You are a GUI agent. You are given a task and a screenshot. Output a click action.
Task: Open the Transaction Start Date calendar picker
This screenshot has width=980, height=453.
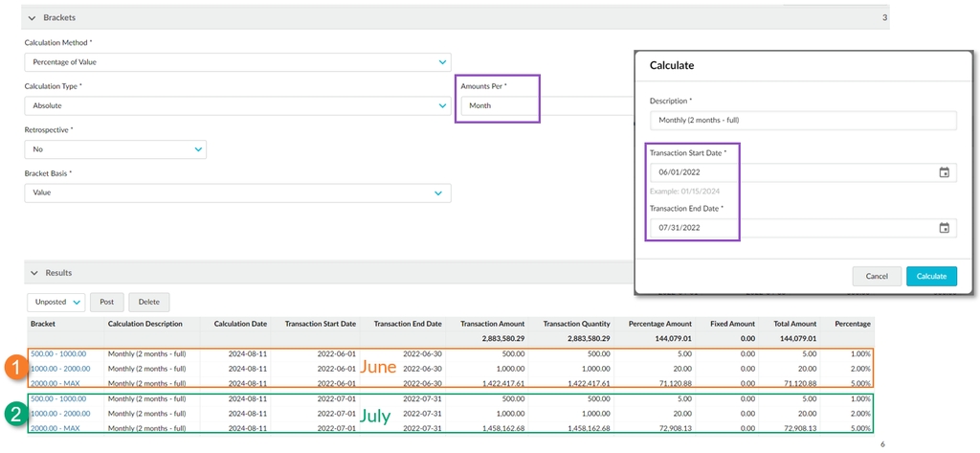coord(944,173)
